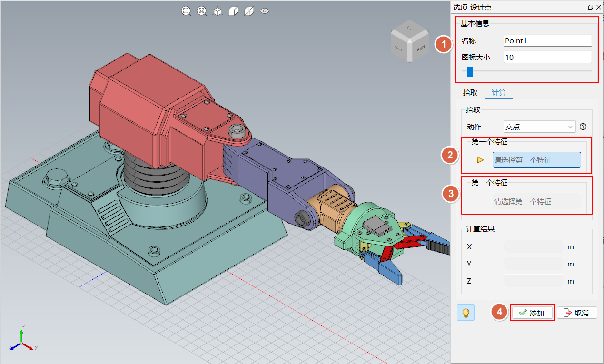Image resolution: width=604 pixels, height=364 pixels.
Task: Open the 动作 dropdown showing 交点
Action: (x=539, y=127)
